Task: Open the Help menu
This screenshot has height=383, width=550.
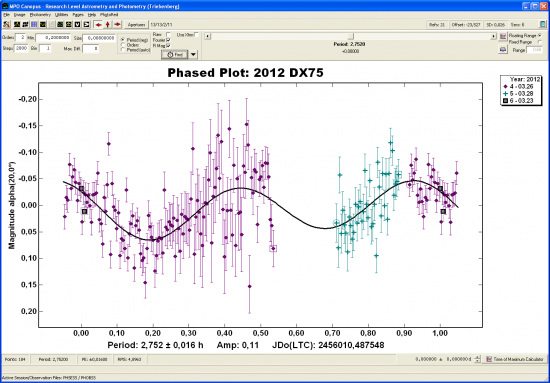Action: (x=92, y=15)
